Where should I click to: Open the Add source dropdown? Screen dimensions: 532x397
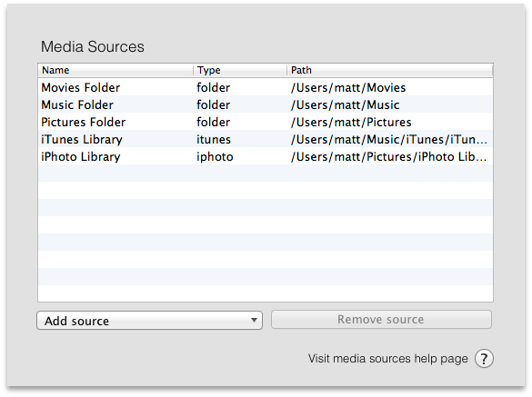tap(150, 321)
